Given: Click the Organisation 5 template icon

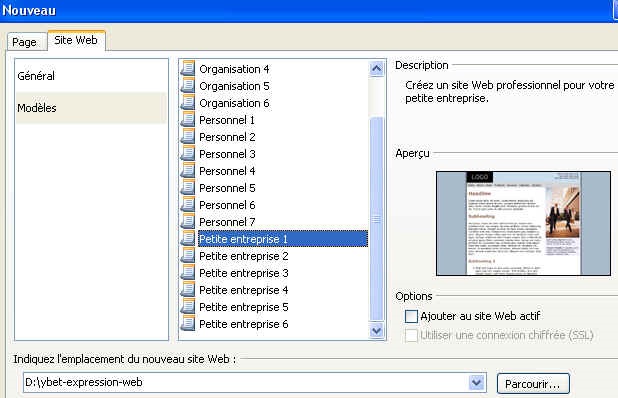Looking at the screenshot, I should coord(188,86).
